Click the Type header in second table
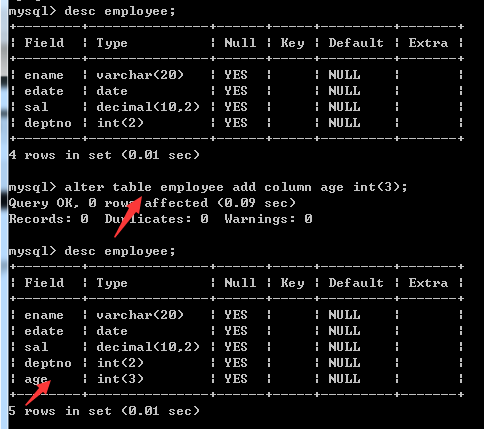484x429 pixels. (x=112, y=283)
